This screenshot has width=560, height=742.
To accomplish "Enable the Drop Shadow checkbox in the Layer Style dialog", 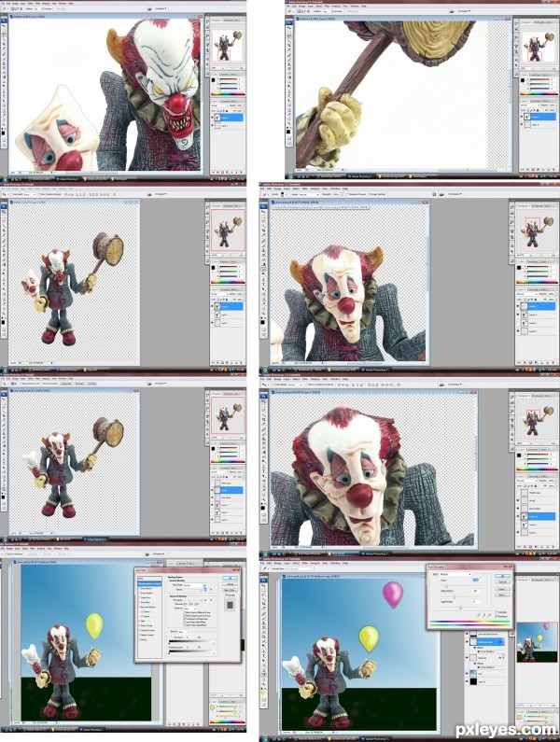I will coord(140,588).
